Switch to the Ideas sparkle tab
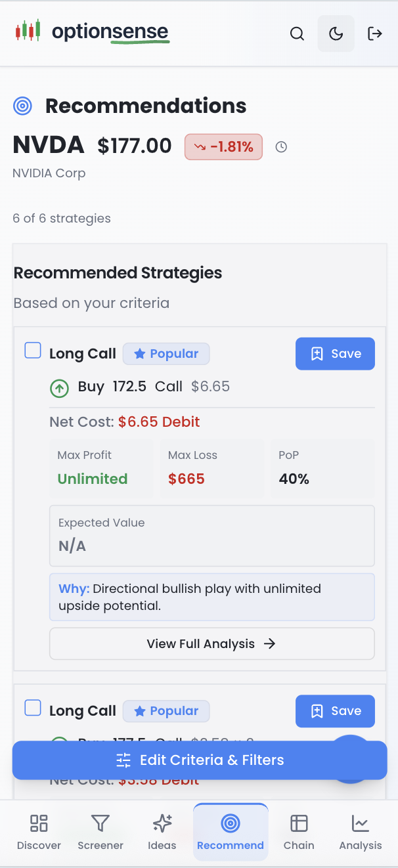This screenshot has width=398, height=868. [x=162, y=831]
